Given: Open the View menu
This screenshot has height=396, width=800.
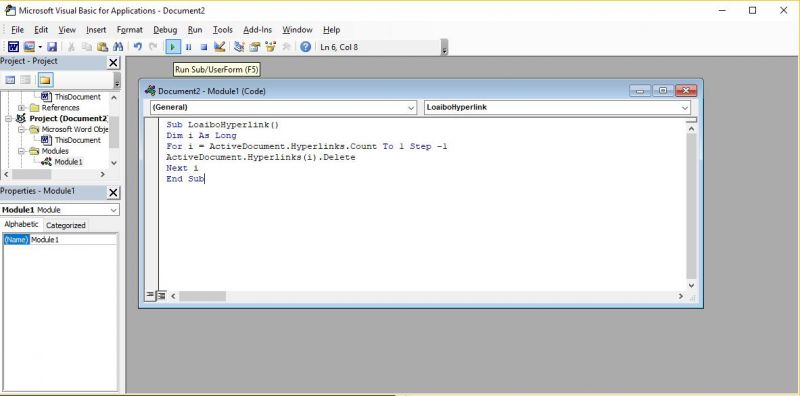Looking at the screenshot, I should (67, 30).
